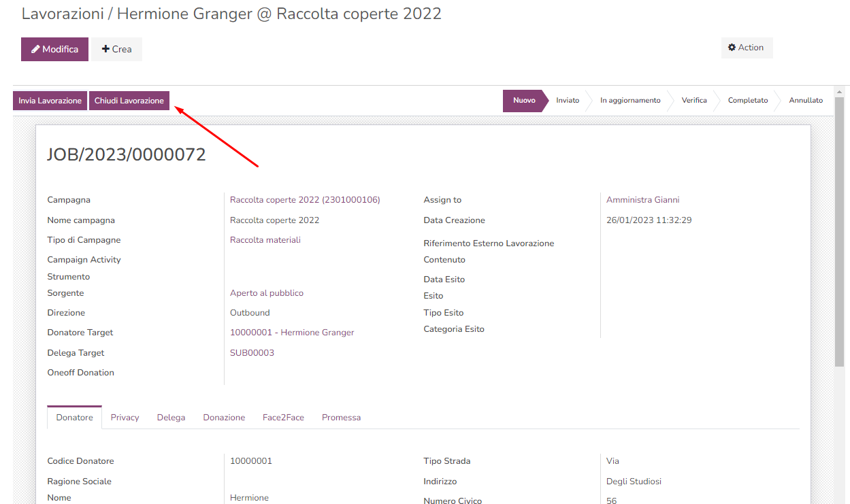This screenshot has width=850, height=504.
Task: Select the Annullato status stage
Action: pyautogui.click(x=805, y=101)
